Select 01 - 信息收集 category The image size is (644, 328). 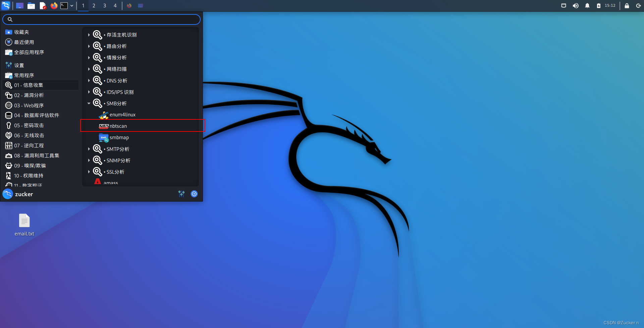point(41,85)
